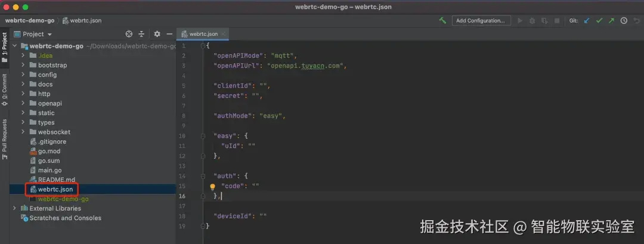
Task: Expand the http folder
Action: coord(23,94)
